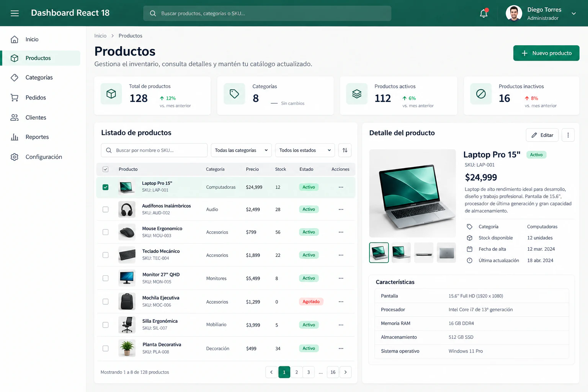This screenshot has width=588, height=392.
Task: Open actions menu for Laptop Pro 15" row
Action: coord(341,187)
